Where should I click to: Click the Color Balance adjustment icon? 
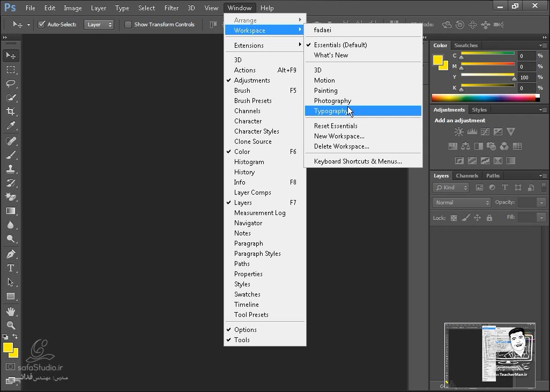[465, 146]
